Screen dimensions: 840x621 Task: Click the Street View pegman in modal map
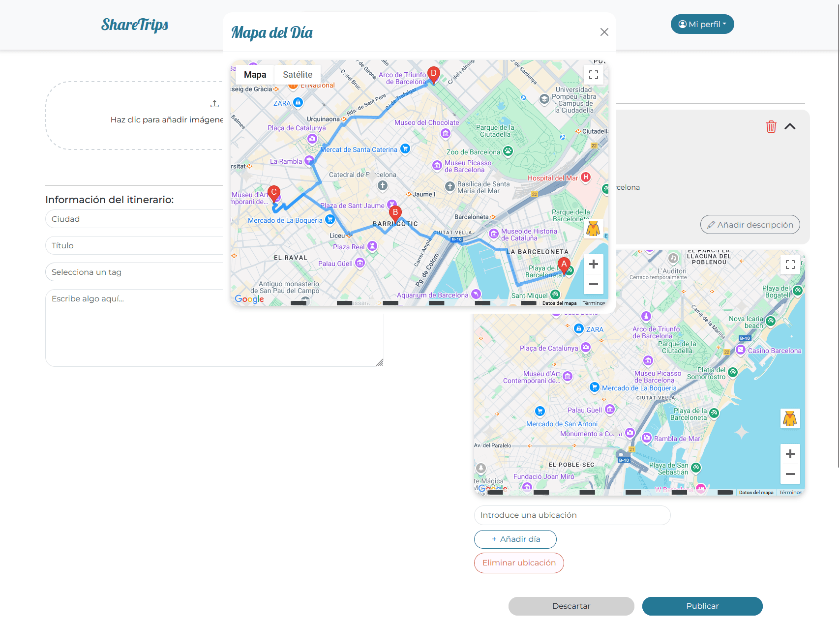[x=594, y=229]
